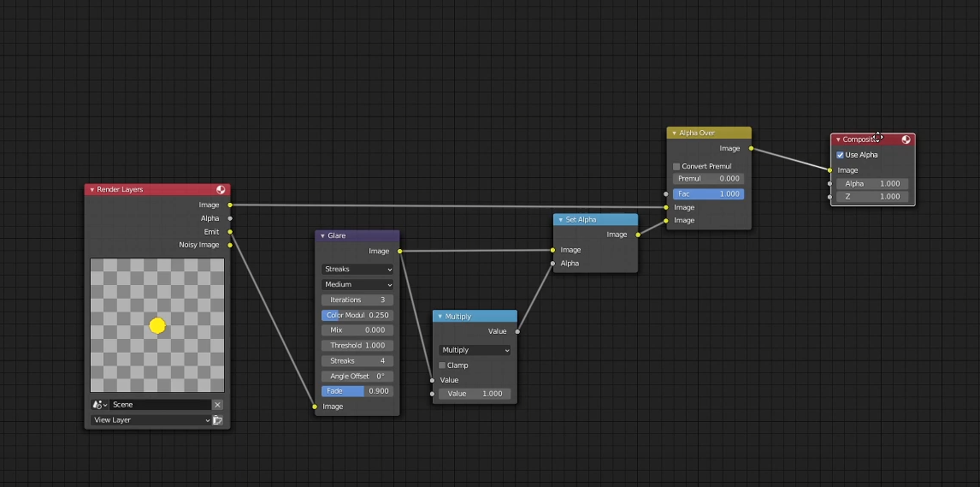Click the render preview thumbnail in Render Layers

pos(157,325)
